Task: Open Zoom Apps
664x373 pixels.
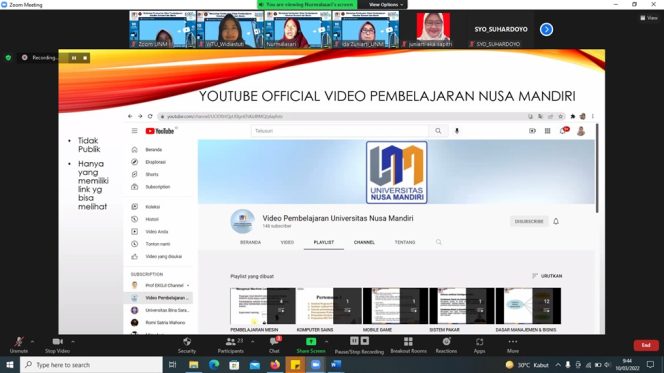Action: pos(479,345)
